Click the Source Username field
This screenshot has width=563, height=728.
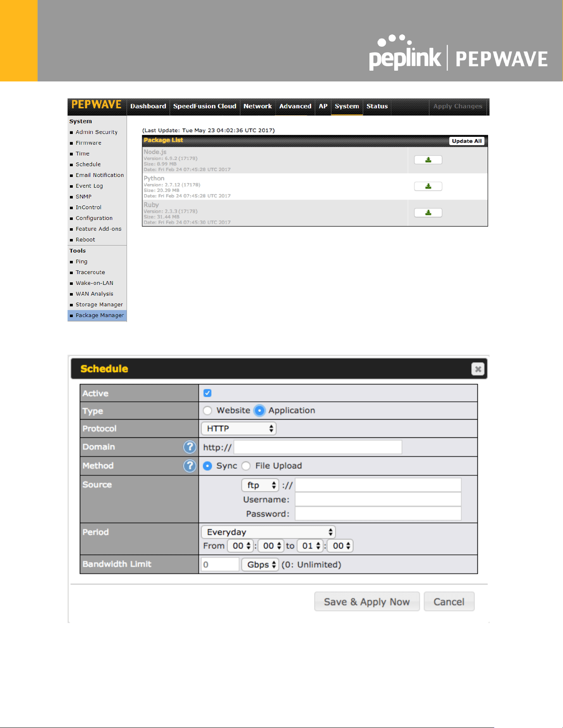pyautogui.click(x=378, y=499)
